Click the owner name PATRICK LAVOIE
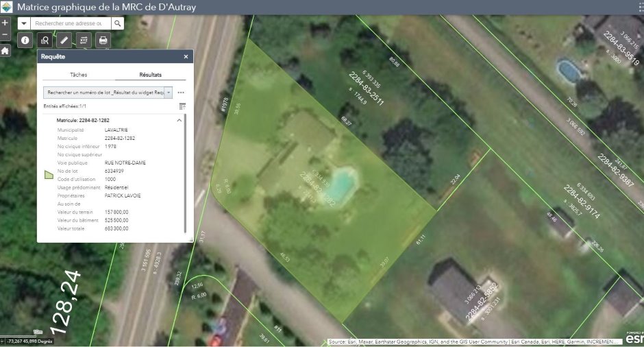Viewport: 644px width, 347px height. [x=123, y=195]
